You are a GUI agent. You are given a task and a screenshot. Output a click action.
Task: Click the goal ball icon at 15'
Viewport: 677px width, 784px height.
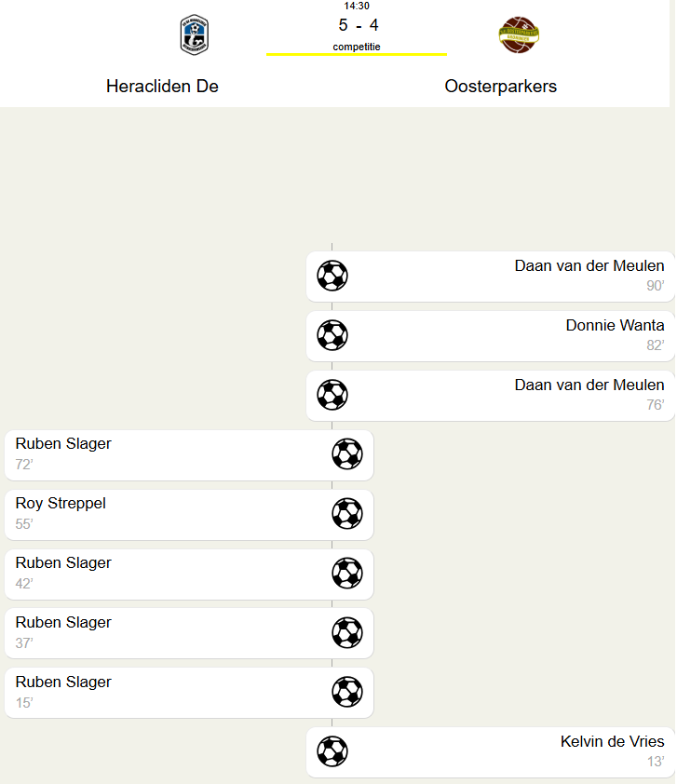[347, 693]
